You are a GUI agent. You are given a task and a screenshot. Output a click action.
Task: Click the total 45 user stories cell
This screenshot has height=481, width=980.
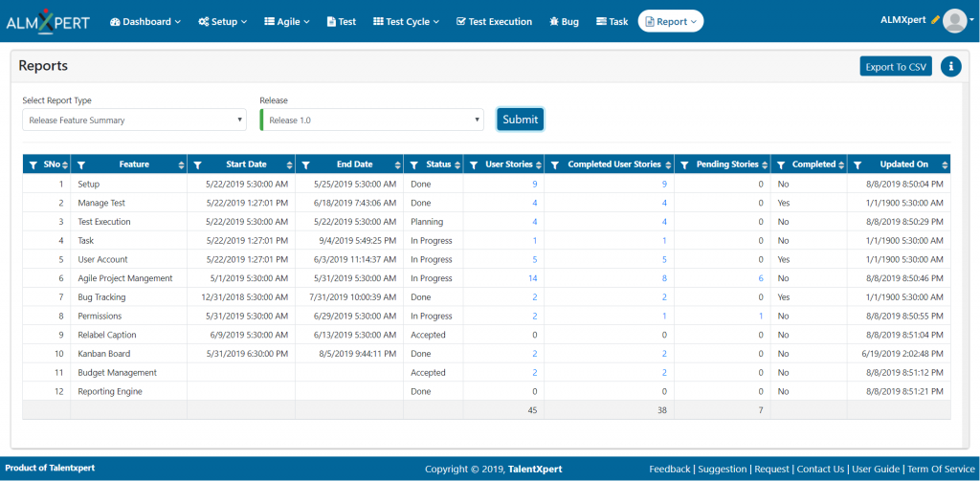coord(503,410)
